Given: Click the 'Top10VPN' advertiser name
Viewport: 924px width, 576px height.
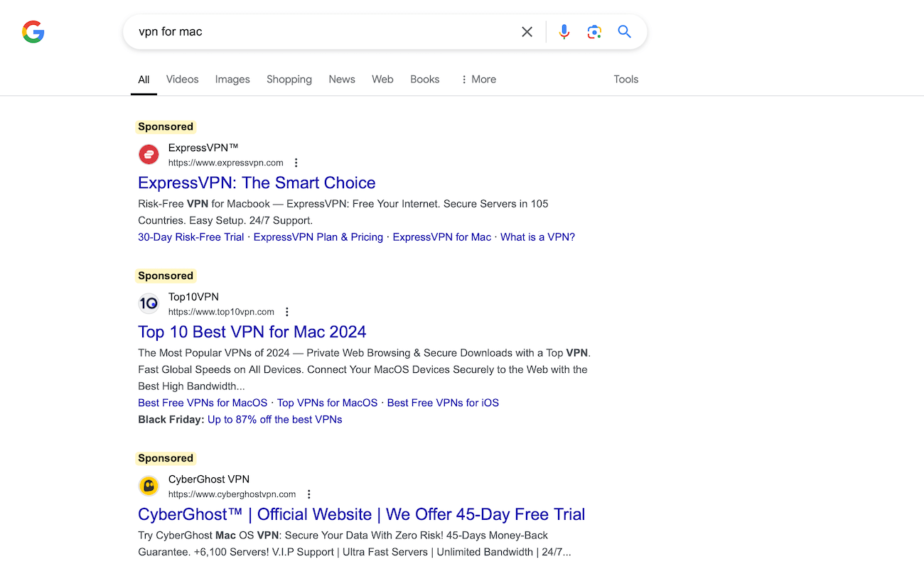Looking at the screenshot, I should point(193,297).
